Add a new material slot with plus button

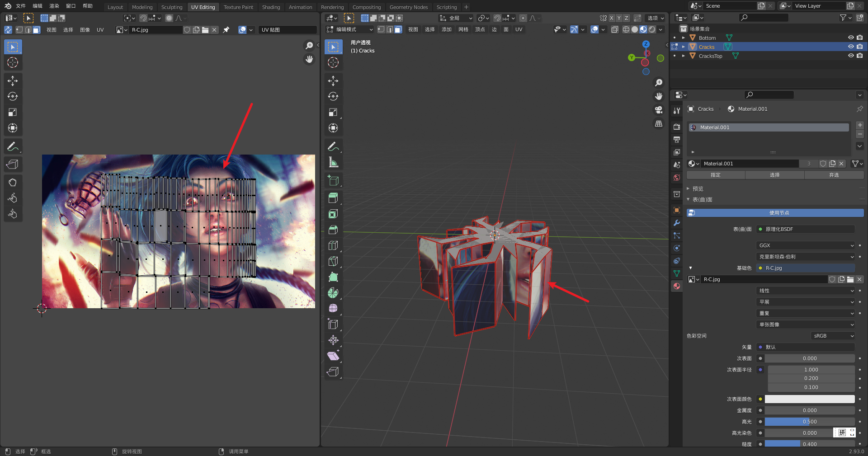click(x=860, y=125)
